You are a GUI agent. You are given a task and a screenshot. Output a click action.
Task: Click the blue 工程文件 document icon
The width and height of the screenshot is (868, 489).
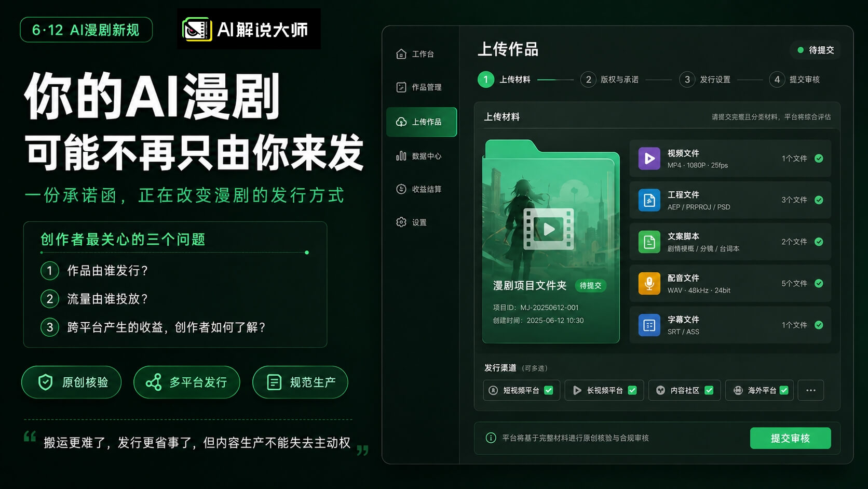point(649,200)
